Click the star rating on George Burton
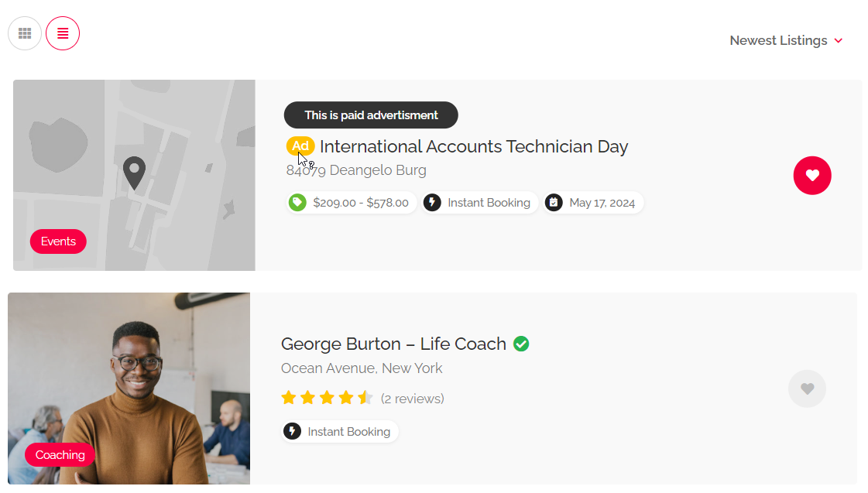Viewport: 868px width, 493px height. pyautogui.click(x=327, y=399)
